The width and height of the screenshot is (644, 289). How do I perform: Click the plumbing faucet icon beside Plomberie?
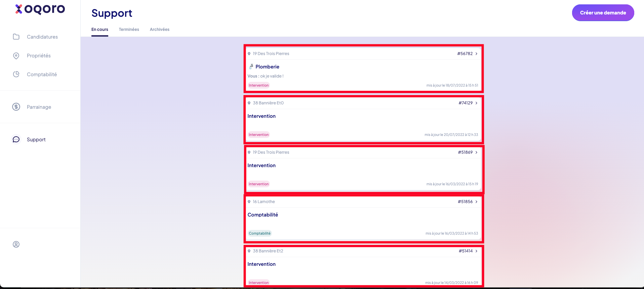(x=251, y=66)
